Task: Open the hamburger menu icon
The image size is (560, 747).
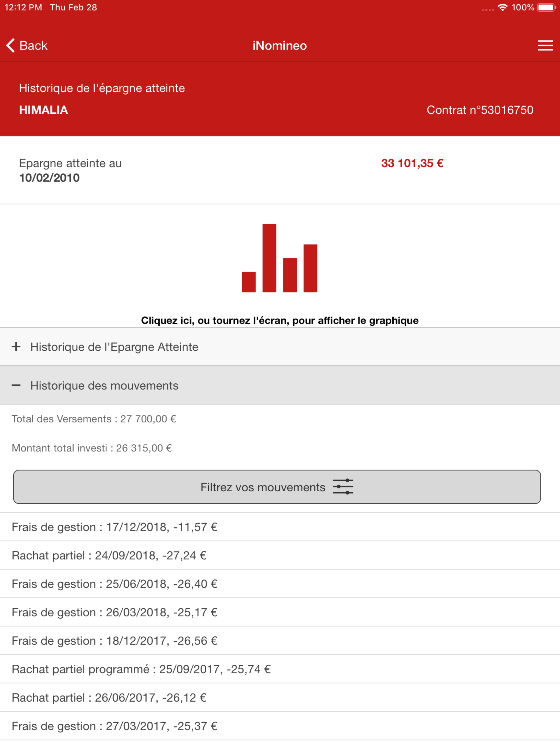Action: [x=545, y=46]
